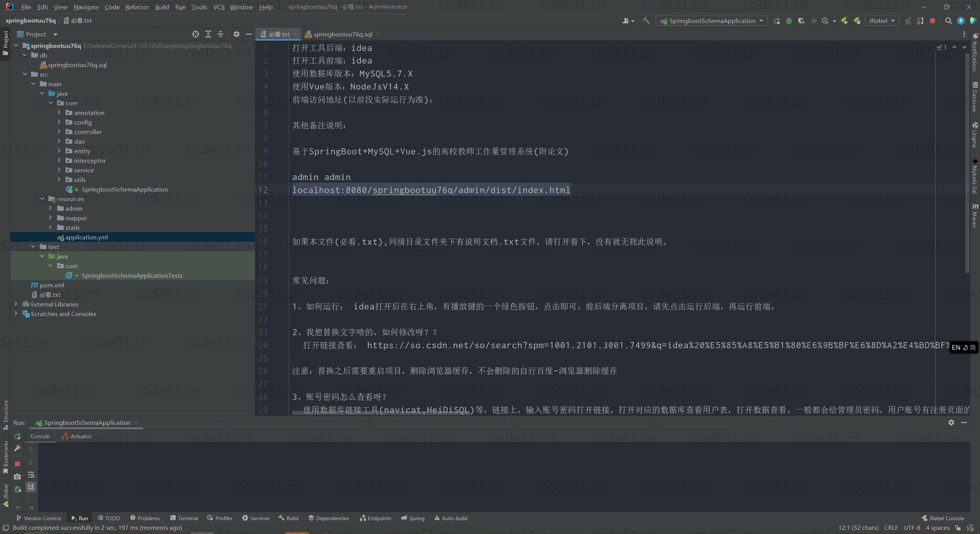Screen dimensions: 980x534
Task: Open Search Everywhere magnifier icon
Action: (x=948, y=21)
